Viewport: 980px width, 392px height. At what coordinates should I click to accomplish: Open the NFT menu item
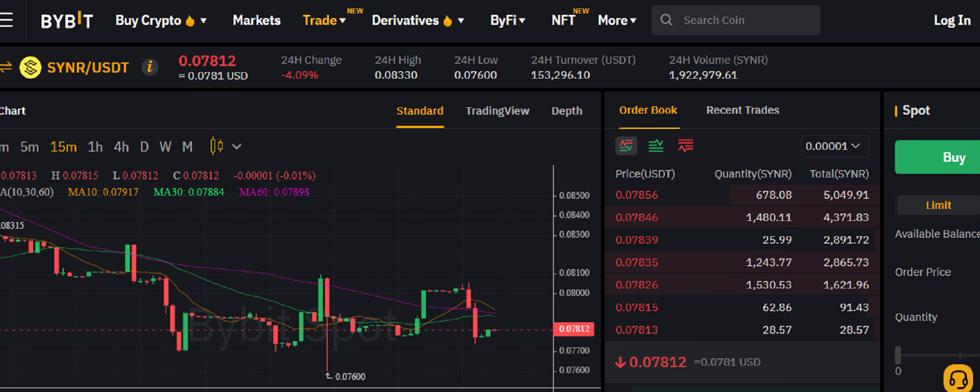563,20
